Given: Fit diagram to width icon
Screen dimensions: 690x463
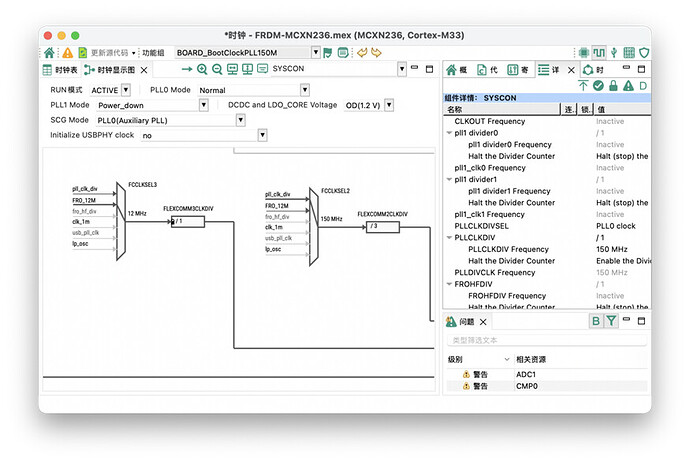Looking at the screenshot, I should pos(232,69).
